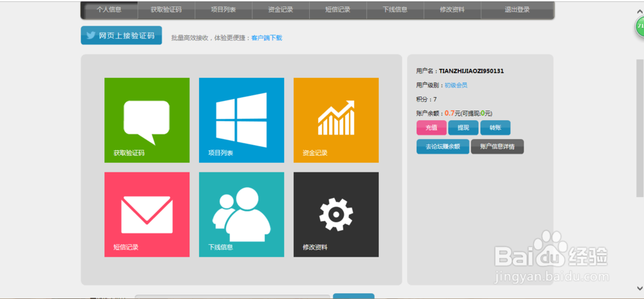Go to 下线信息 in top menu
Viewport: 644px width, 299px height.
pos(395,10)
